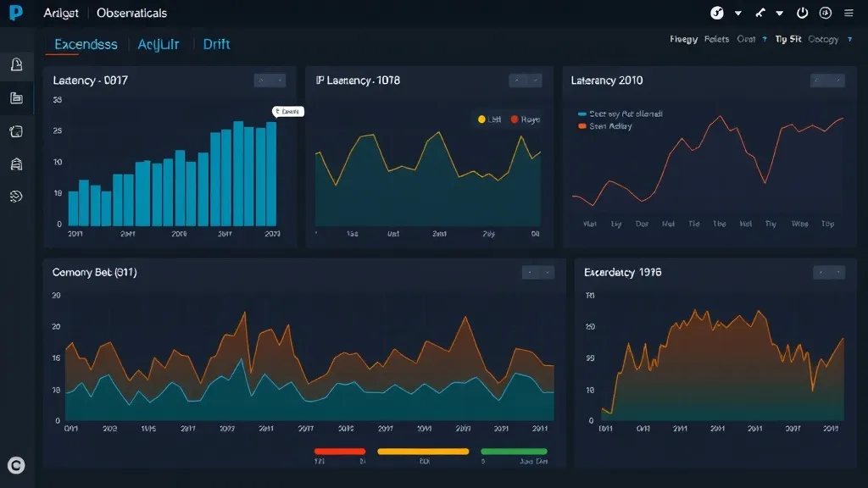Screen dimensions: 868x488
Task: Select the Cotogy filter option
Action: click(823, 39)
